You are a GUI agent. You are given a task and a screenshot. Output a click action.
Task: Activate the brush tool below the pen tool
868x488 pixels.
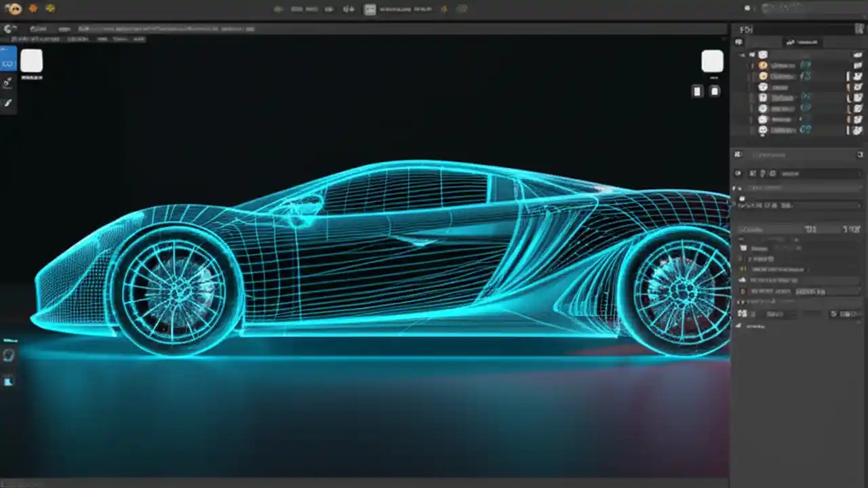pyautogui.click(x=8, y=103)
